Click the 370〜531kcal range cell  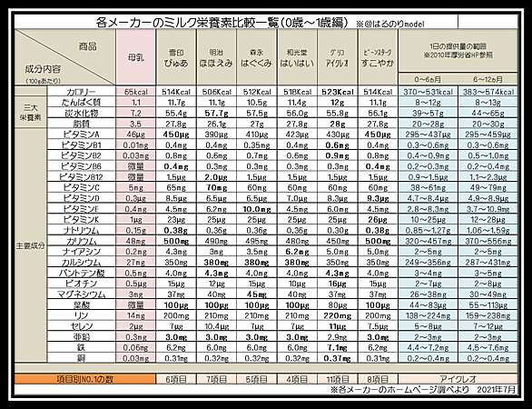click(428, 92)
